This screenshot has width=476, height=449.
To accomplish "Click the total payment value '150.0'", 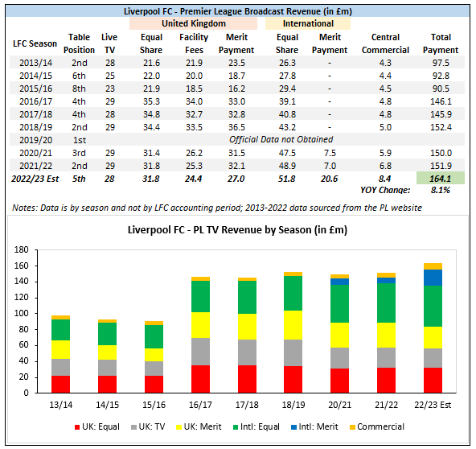I will (x=441, y=153).
